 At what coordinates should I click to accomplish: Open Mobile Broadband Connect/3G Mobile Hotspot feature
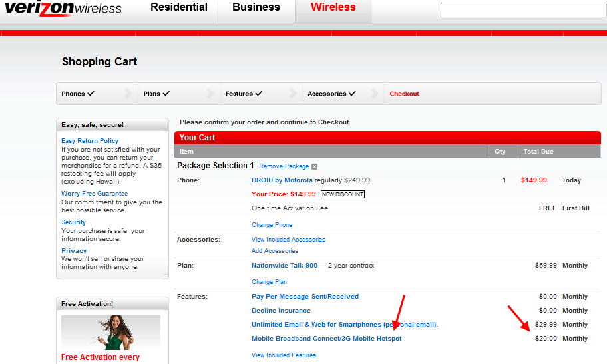[x=326, y=339]
